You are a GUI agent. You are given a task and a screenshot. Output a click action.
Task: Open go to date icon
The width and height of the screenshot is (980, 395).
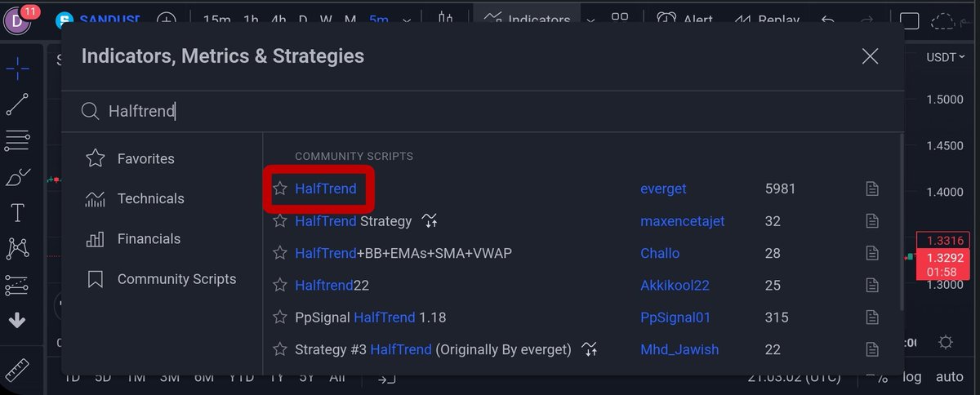386,378
